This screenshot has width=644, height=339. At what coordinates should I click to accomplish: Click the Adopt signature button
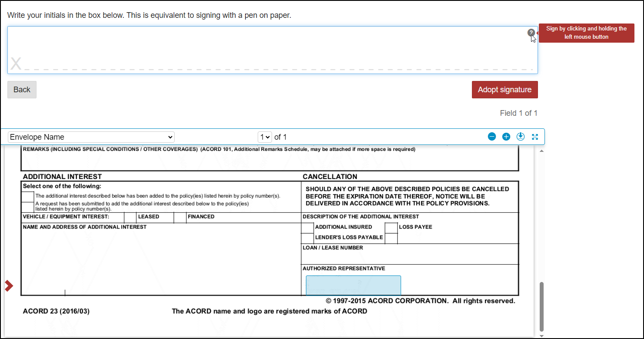pos(505,90)
